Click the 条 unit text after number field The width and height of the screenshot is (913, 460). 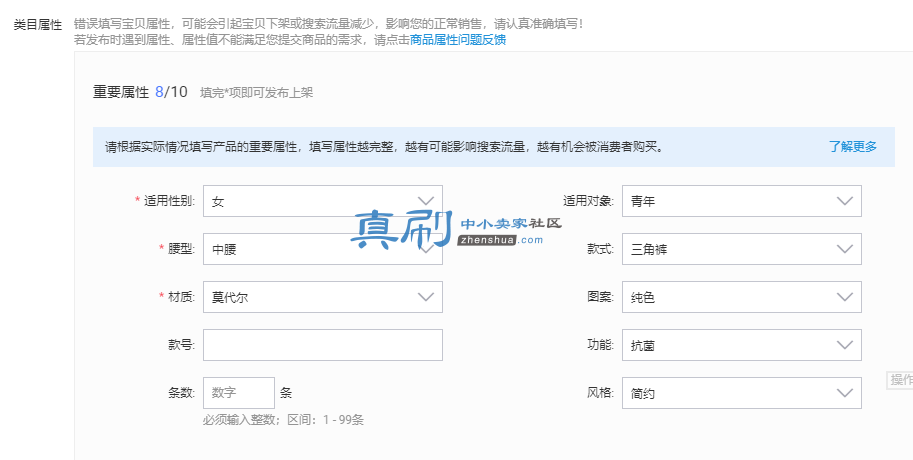point(286,393)
